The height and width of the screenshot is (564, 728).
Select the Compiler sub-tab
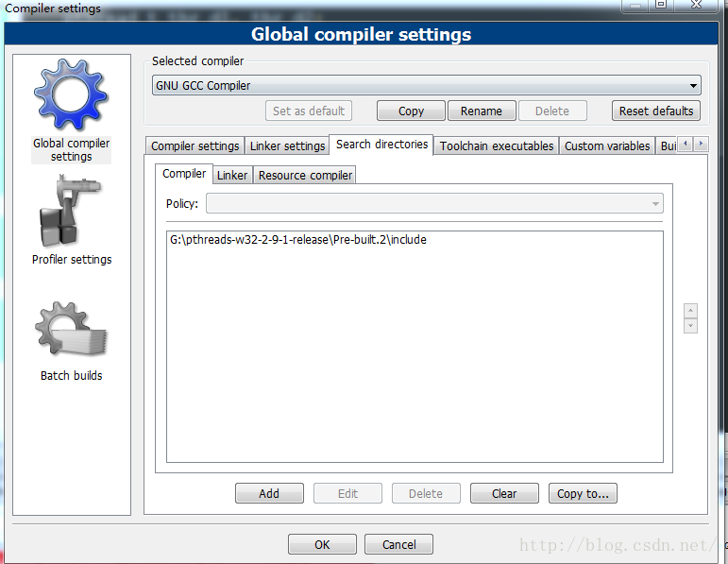[184, 174]
